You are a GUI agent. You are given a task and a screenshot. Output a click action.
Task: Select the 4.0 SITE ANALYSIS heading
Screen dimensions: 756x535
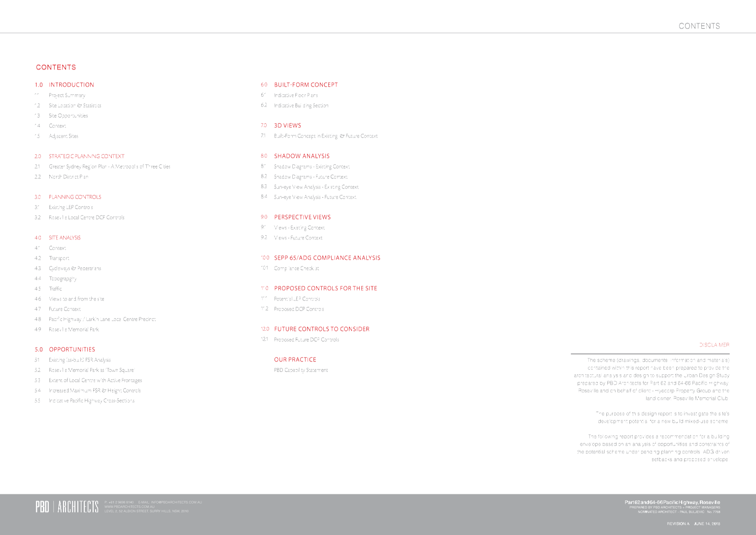click(x=57, y=238)
